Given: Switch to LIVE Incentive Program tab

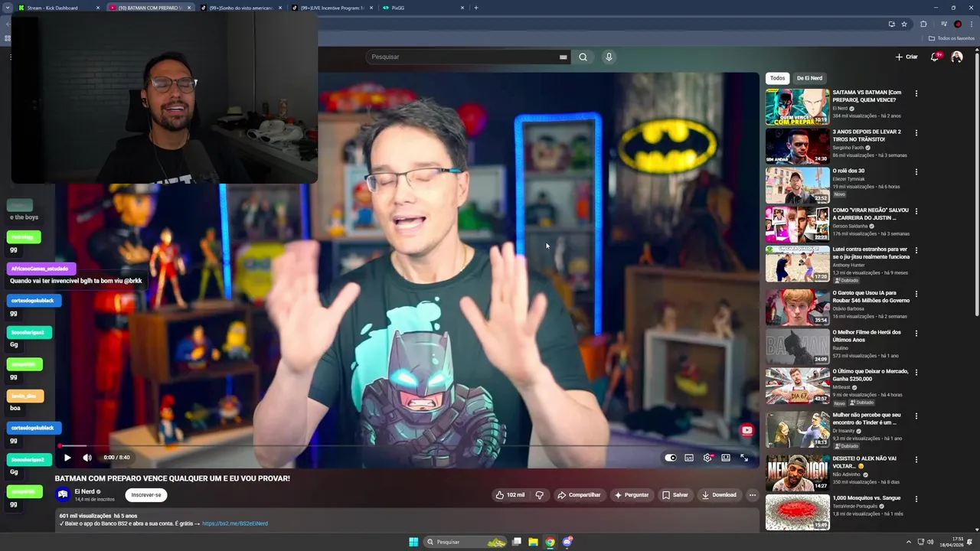Looking at the screenshot, I should click(332, 8).
